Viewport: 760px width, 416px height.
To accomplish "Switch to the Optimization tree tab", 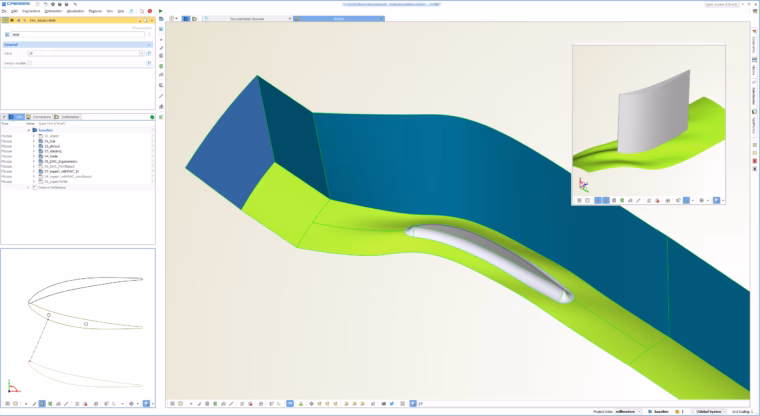I will 67,117.
